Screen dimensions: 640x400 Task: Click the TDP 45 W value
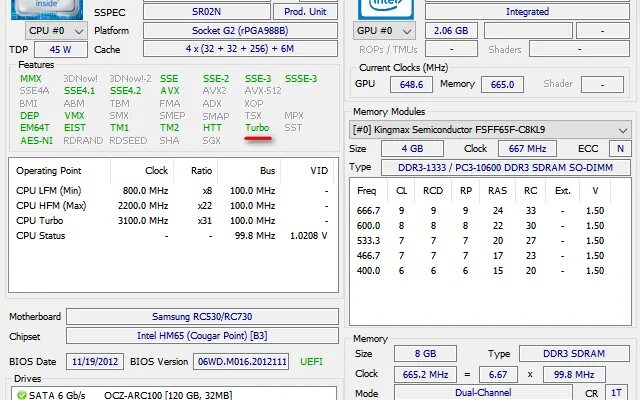(61, 50)
